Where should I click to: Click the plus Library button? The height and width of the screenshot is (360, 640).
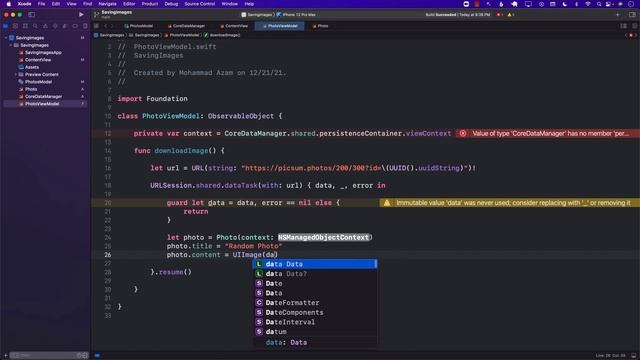click(x=618, y=15)
